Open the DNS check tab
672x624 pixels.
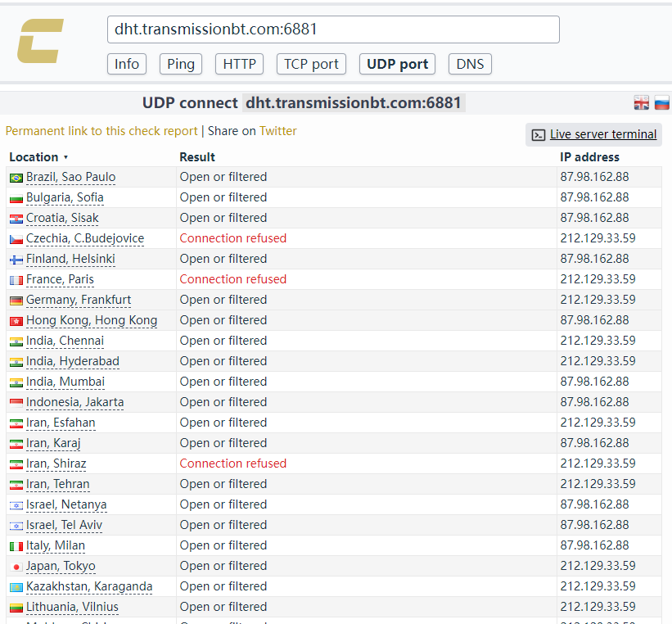pos(470,64)
